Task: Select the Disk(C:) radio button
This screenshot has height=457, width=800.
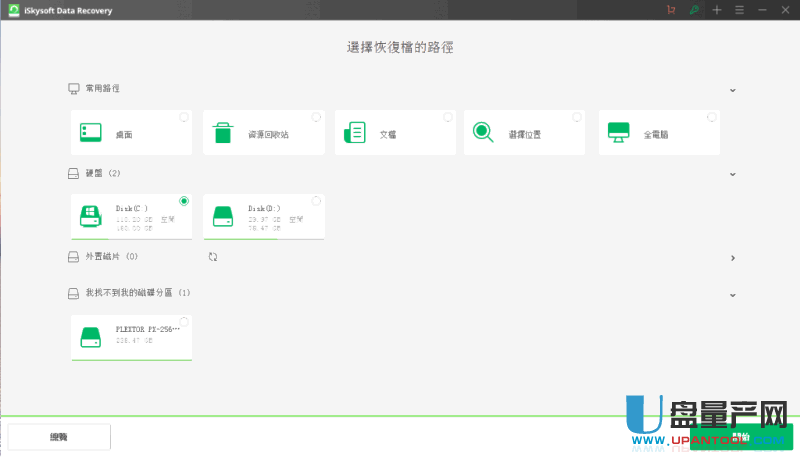Action: click(x=184, y=201)
